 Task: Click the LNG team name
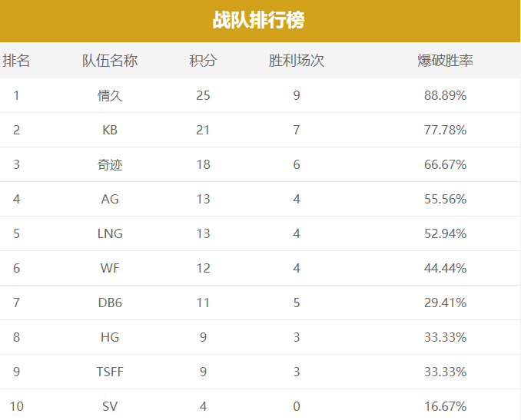(110, 233)
